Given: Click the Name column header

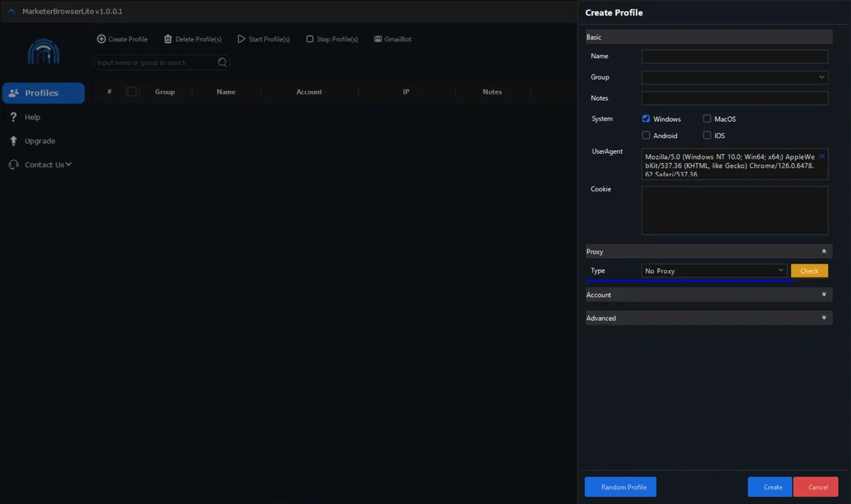Looking at the screenshot, I should (x=226, y=91).
